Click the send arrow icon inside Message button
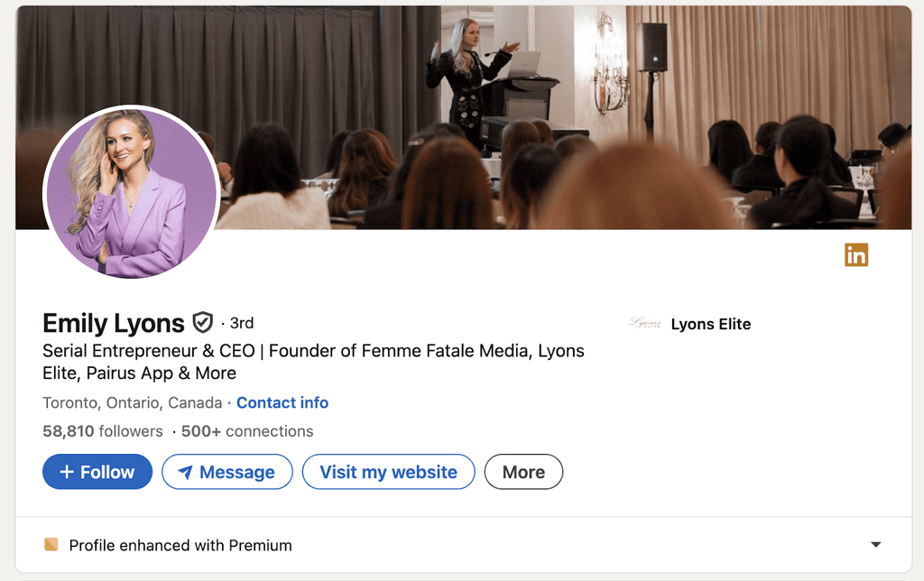Viewport: 924px width, 581px height. click(187, 472)
